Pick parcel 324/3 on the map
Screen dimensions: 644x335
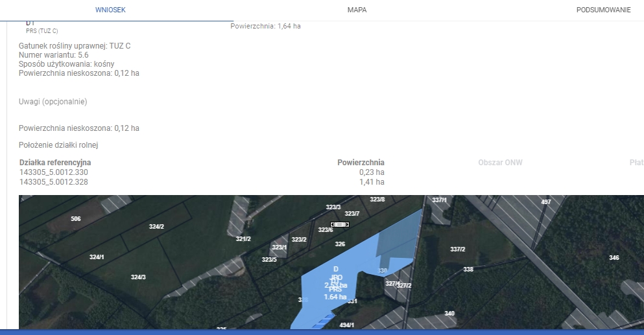point(138,277)
